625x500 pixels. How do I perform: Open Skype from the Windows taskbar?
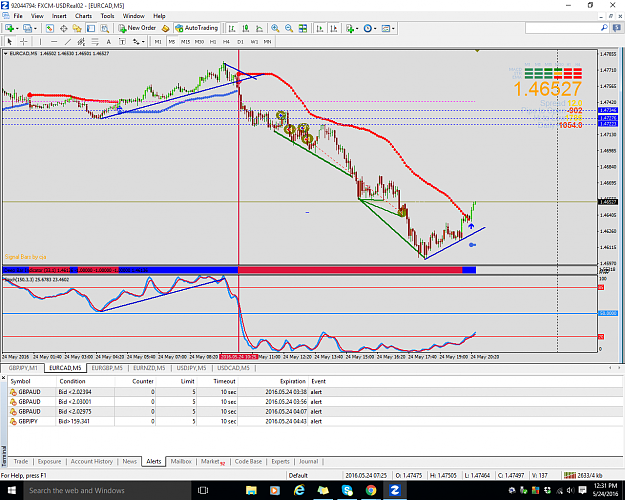pyautogui.click(x=347, y=490)
